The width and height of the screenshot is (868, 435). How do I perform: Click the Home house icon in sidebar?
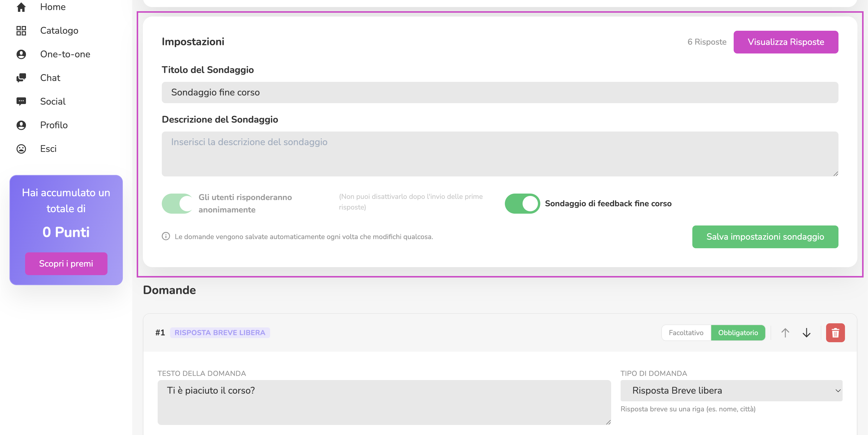tap(21, 7)
